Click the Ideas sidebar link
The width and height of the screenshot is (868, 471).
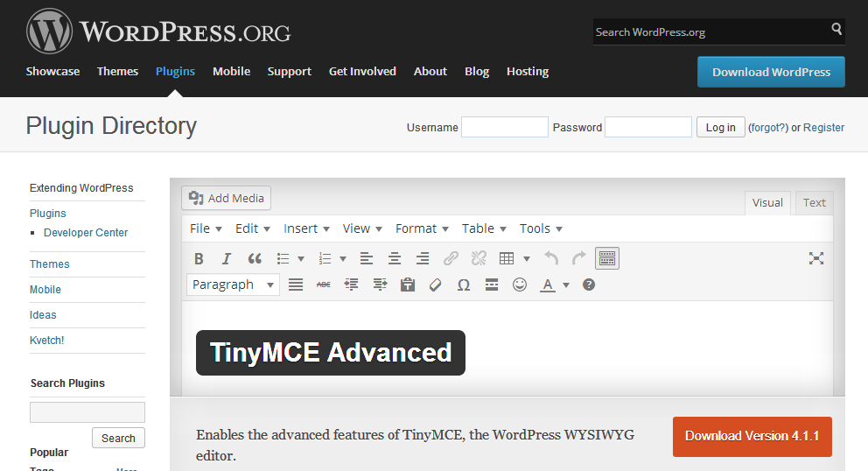[x=43, y=315]
